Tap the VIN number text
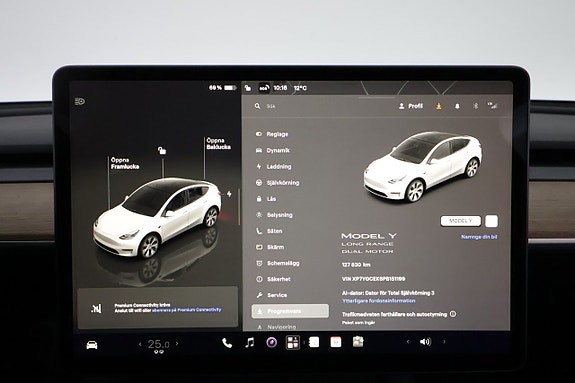This screenshot has height=383, width=575. point(373,279)
